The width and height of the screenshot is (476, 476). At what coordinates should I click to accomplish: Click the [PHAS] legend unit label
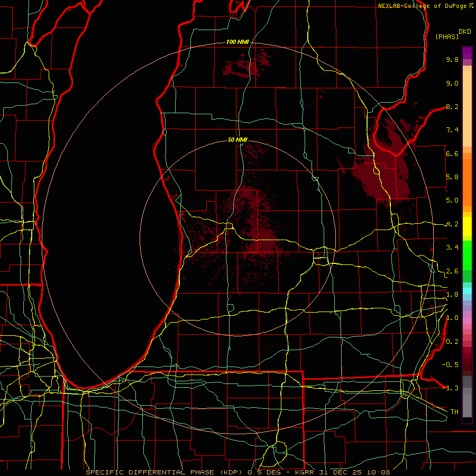click(x=447, y=36)
